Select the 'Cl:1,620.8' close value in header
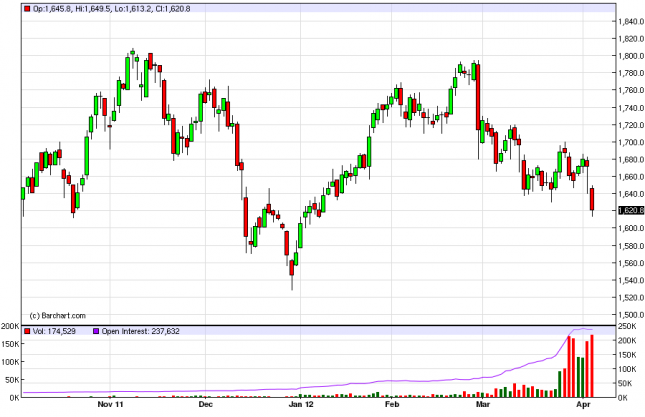 173,9
